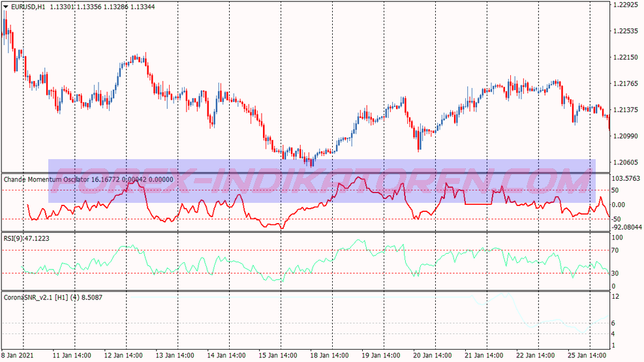Click the RSI 70 level label
The width and height of the screenshot is (644, 362).
point(615,250)
